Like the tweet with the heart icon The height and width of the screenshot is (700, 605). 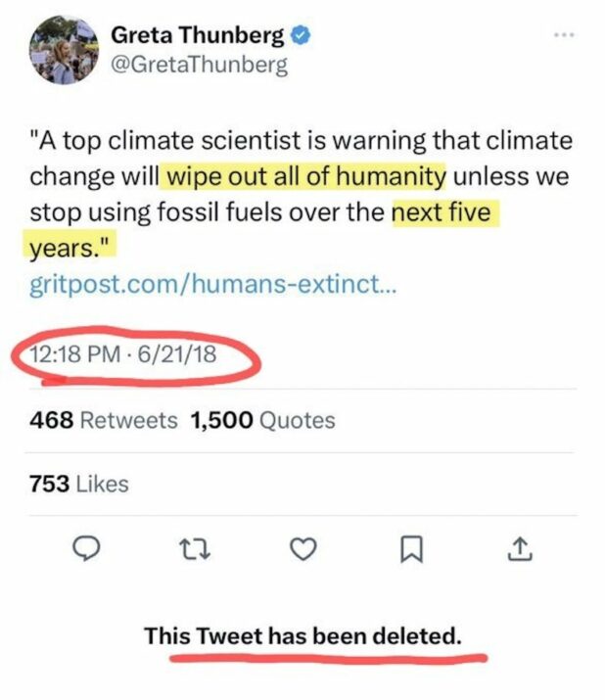pyautogui.click(x=302, y=551)
